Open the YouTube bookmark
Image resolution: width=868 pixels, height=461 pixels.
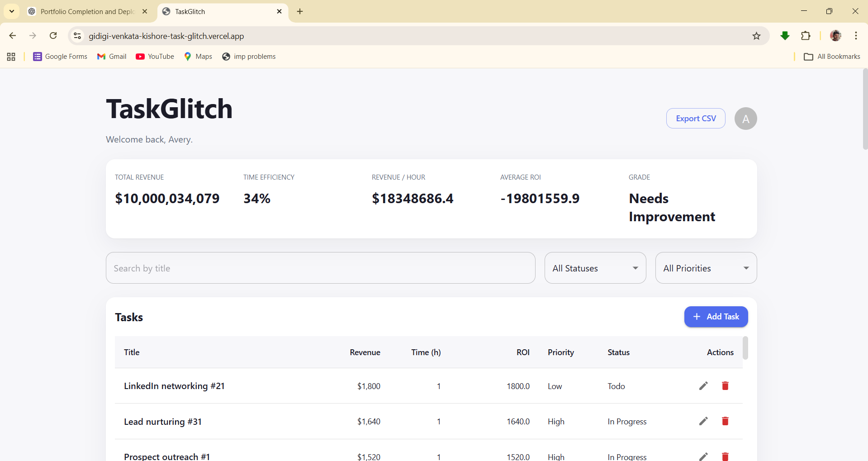coord(155,57)
